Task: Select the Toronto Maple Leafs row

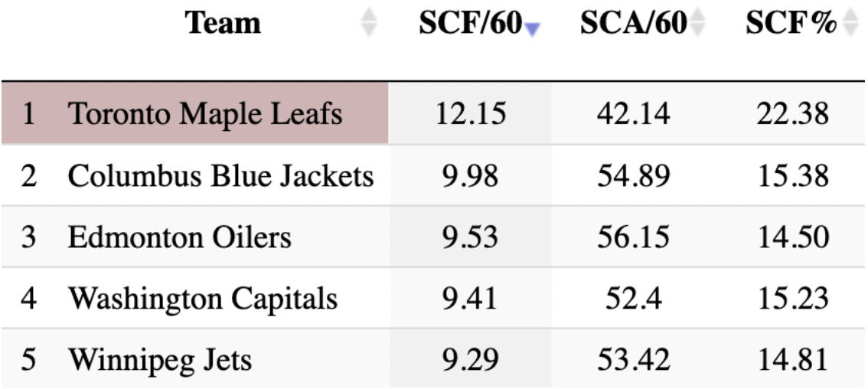Action: point(194,114)
